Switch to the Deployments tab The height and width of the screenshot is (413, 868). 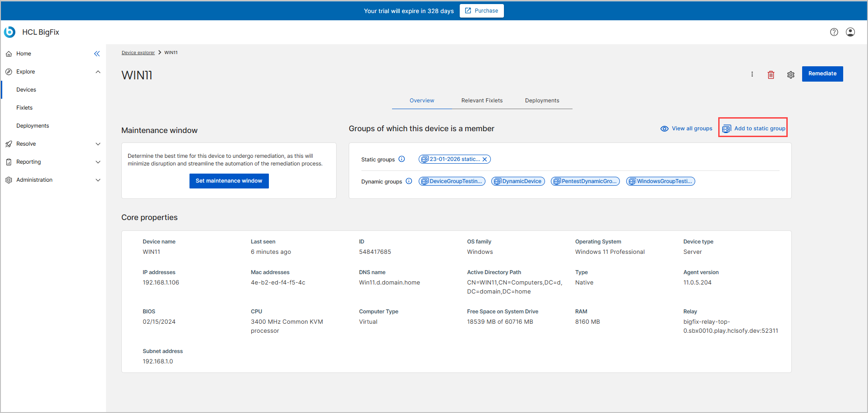542,101
